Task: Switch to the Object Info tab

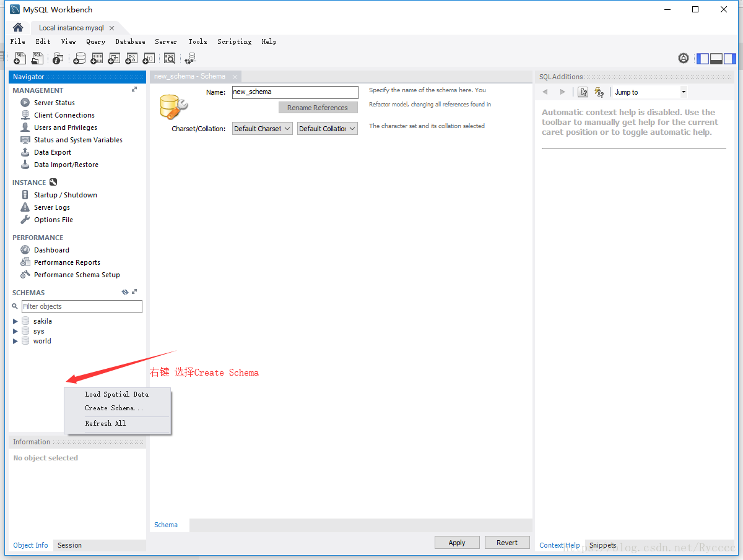Action: click(31, 545)
